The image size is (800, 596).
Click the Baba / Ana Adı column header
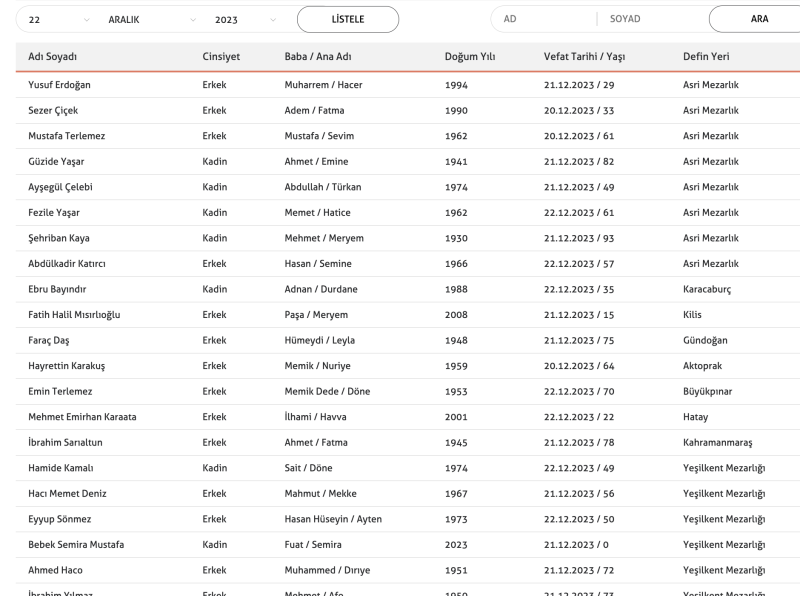[318, 57]
